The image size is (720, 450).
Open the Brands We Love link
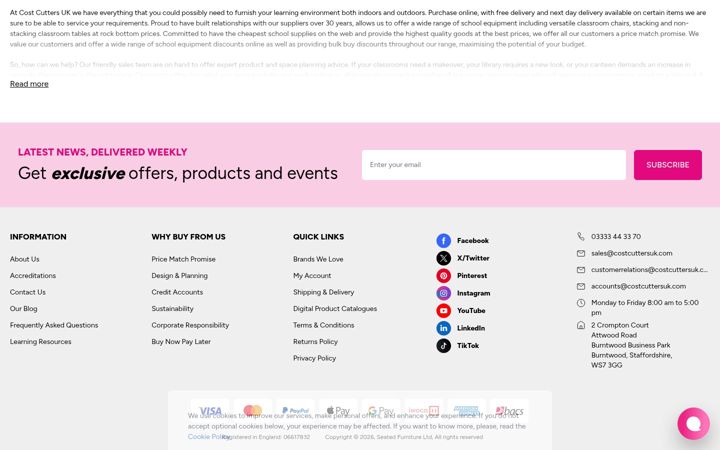click(x=318, y=259)
